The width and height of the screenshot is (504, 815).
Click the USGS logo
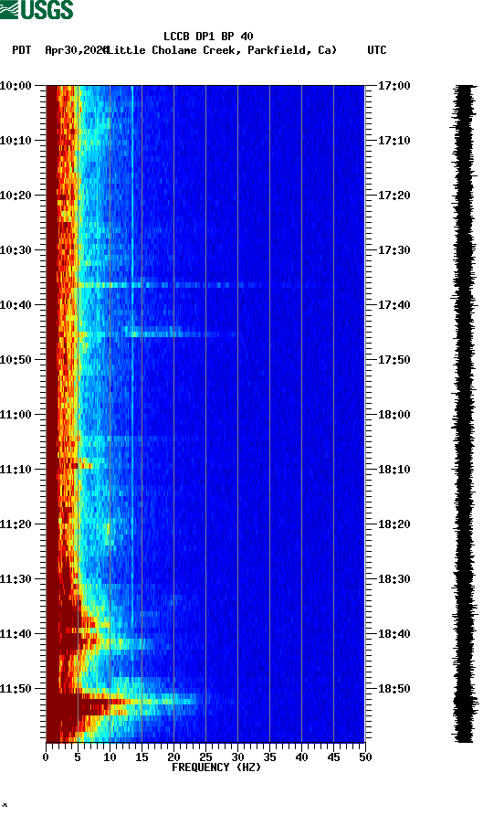point(37,9)
